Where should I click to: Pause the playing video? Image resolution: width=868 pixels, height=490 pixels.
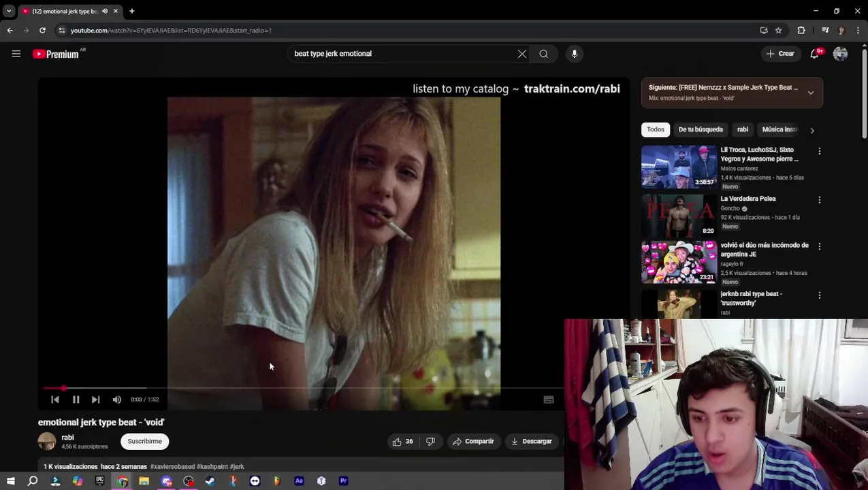[x=76, y=399]
